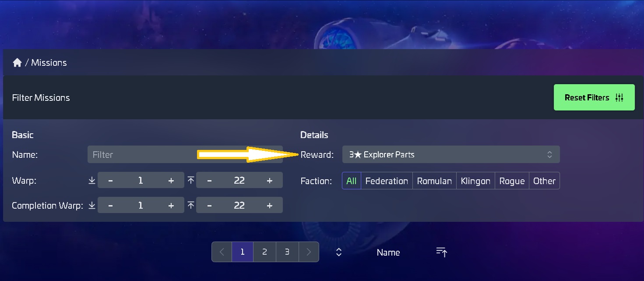Go to the previous page arrow
Viewport: 644px width, 281px height.
pos(222,252)
